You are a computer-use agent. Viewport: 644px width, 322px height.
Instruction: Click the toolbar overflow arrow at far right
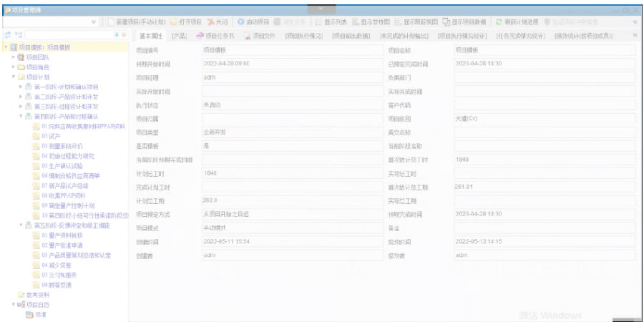pos(635,22)
